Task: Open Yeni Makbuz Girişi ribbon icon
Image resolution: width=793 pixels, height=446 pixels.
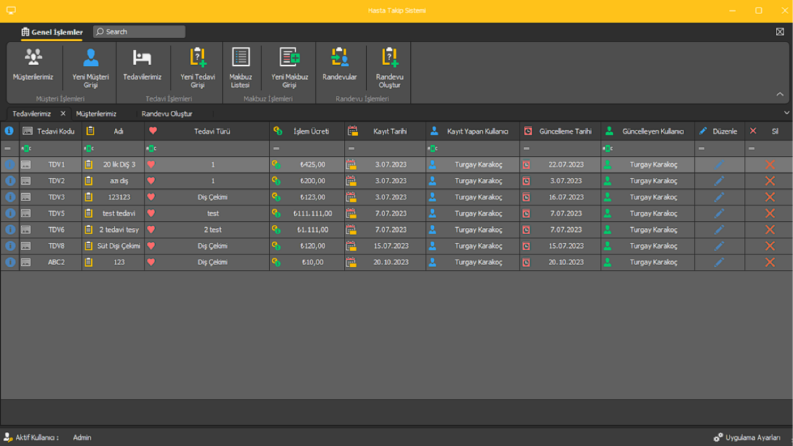Action: click(290, 68)
